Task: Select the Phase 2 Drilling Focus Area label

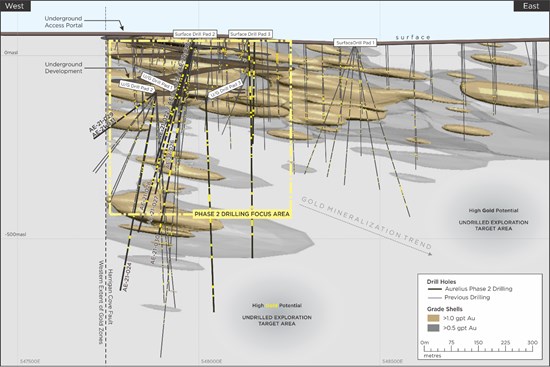Action: point(242,214)
